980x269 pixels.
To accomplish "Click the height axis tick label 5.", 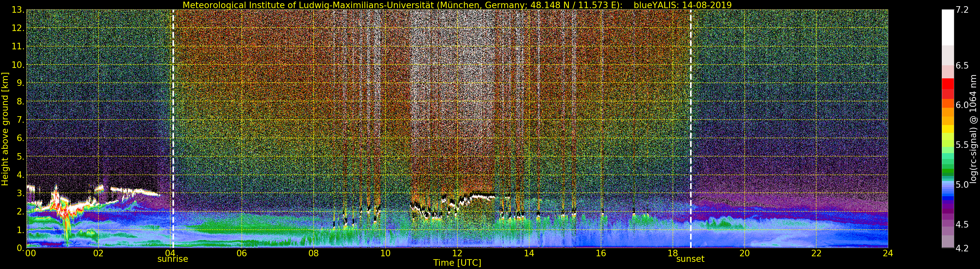I will tap(21, 156).
